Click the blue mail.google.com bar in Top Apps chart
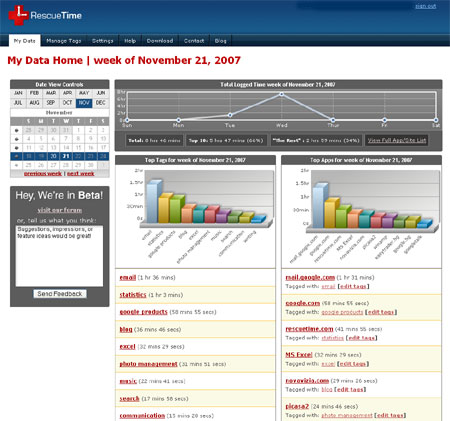The image size is (450, 421). coord(320,206)
